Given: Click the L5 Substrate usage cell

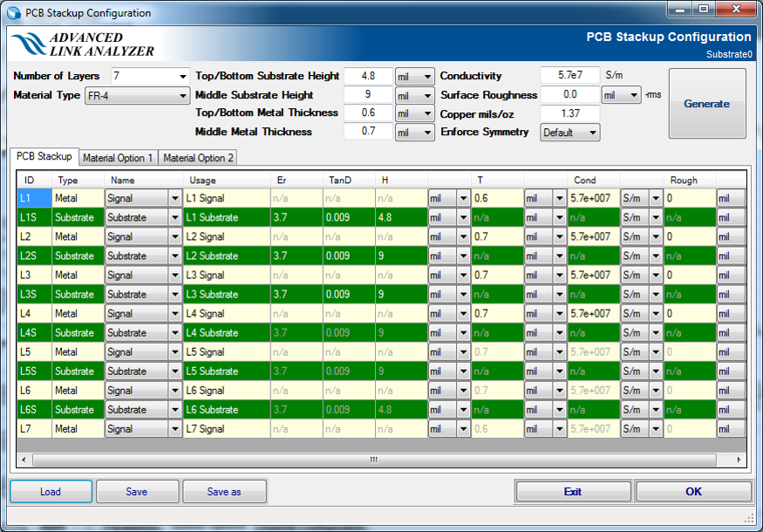Looking at the screenshot, I should pos(226,372).
